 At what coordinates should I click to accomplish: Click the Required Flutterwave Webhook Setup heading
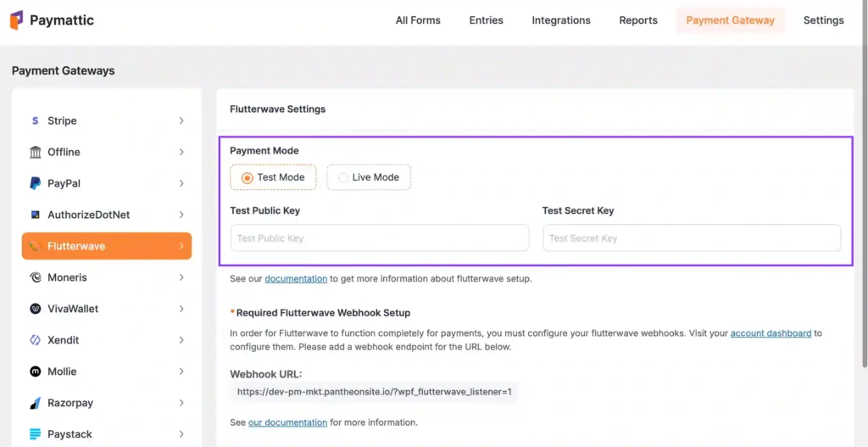click(x=323, y=313)
